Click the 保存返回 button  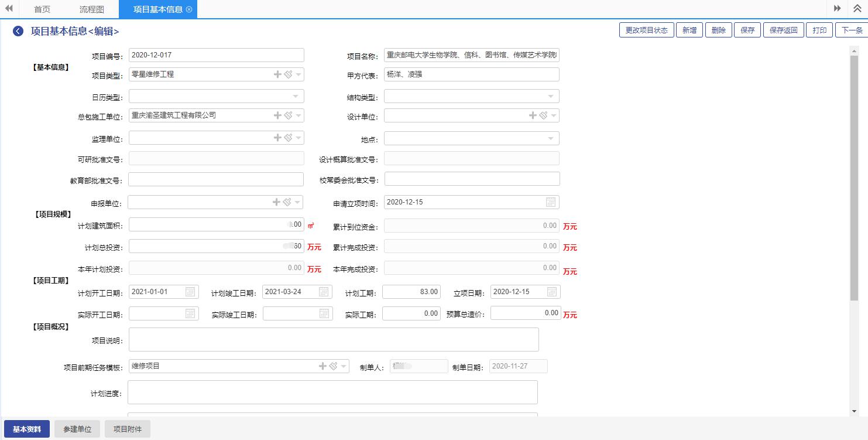click(783, 30)
